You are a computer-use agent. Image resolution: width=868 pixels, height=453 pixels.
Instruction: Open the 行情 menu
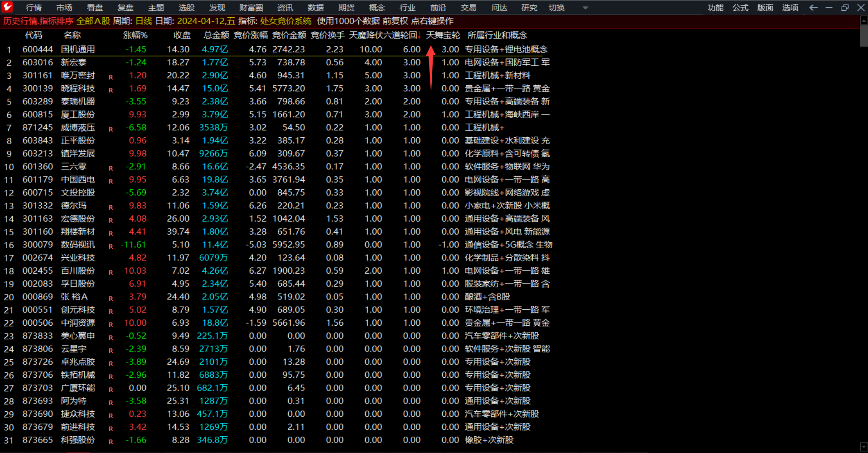pos(34,8)
